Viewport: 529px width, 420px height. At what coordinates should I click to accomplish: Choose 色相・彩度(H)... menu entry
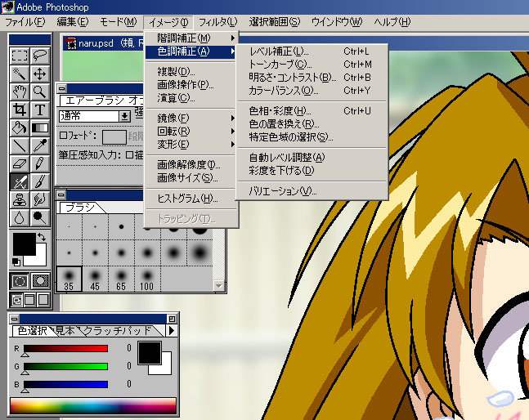[312, 111]
